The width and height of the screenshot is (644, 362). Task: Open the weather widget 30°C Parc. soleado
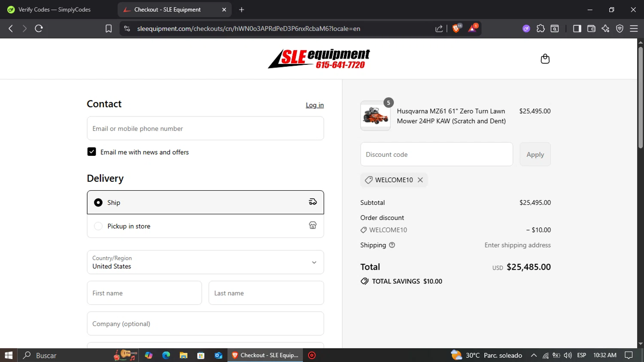click(486, 355)
